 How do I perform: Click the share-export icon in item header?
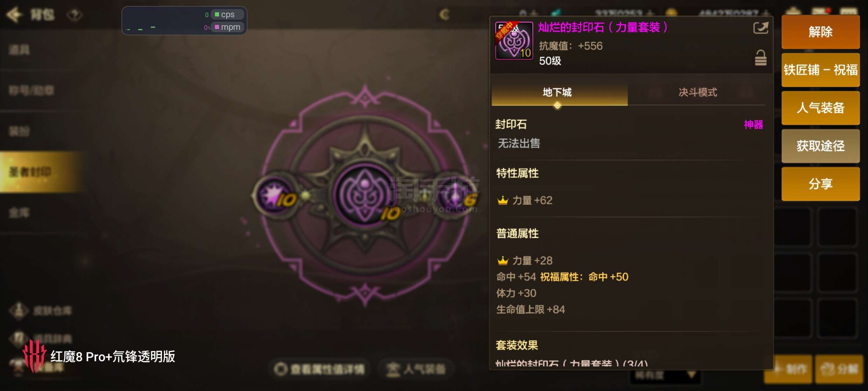point(761,28)
